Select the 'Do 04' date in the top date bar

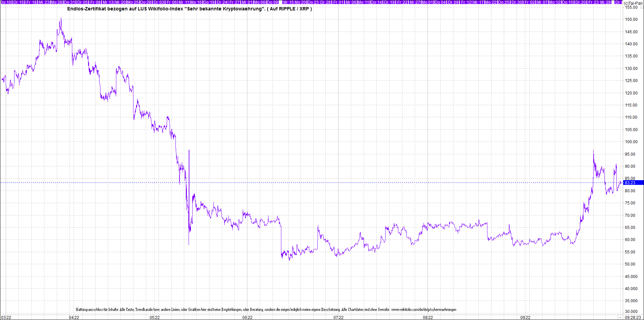[440, 2]
